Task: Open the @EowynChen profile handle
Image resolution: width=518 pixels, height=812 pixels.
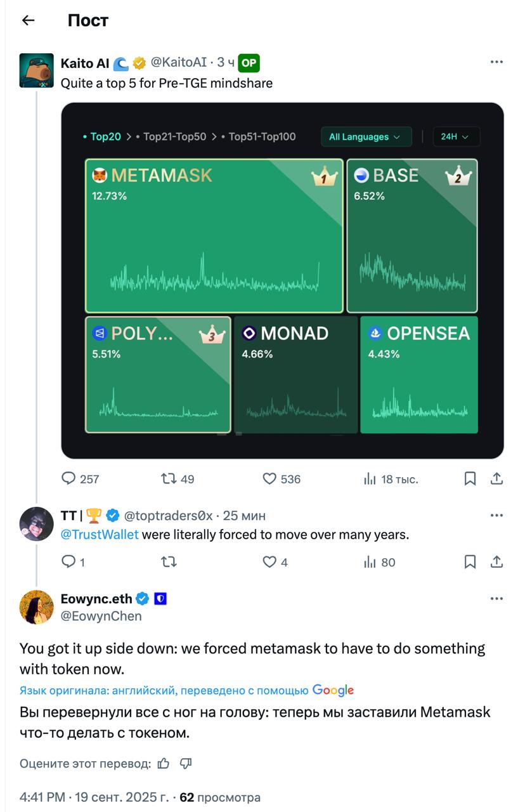Action: click(101, 616)
